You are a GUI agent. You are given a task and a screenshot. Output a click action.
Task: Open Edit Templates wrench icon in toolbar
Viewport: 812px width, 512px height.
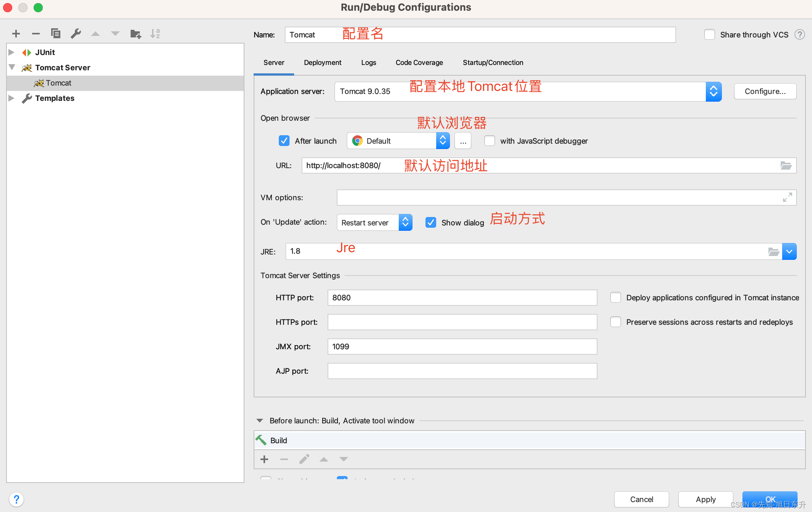tap(76, 34)
